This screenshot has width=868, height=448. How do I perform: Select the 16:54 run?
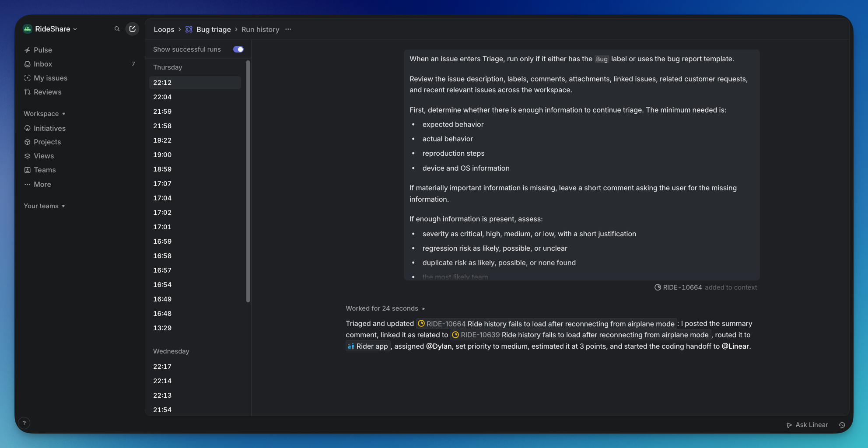pos(195,285)
